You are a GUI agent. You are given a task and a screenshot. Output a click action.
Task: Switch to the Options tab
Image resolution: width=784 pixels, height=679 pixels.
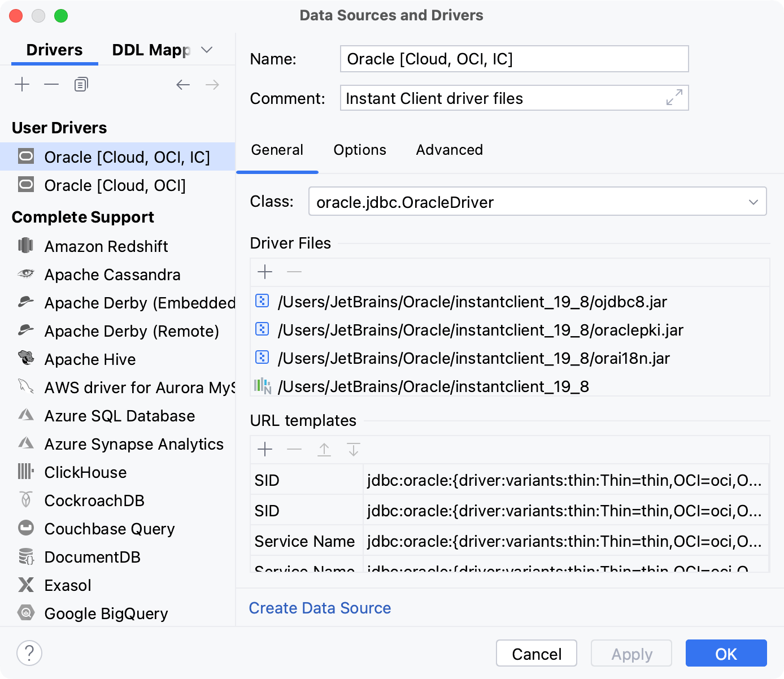[x=359, y=150]
